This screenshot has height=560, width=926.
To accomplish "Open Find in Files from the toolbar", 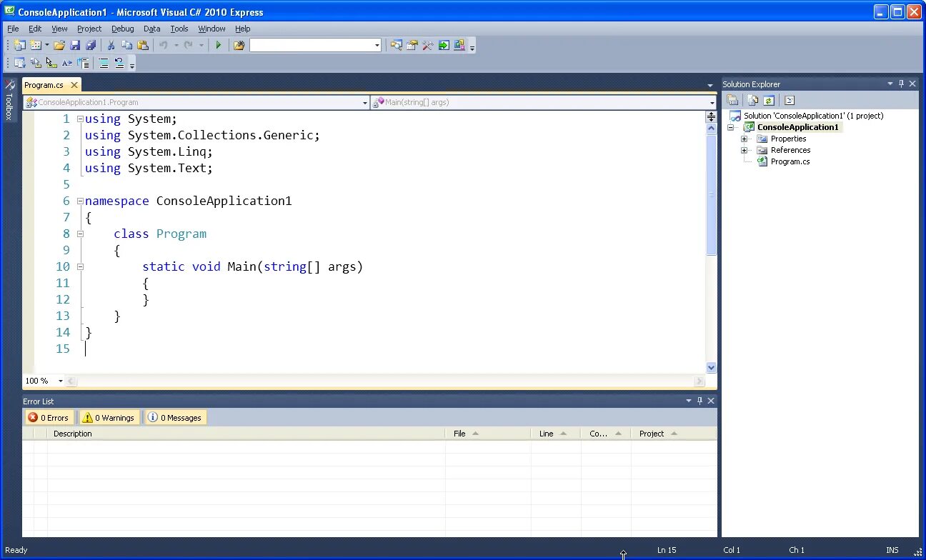I will coord(239,45).
